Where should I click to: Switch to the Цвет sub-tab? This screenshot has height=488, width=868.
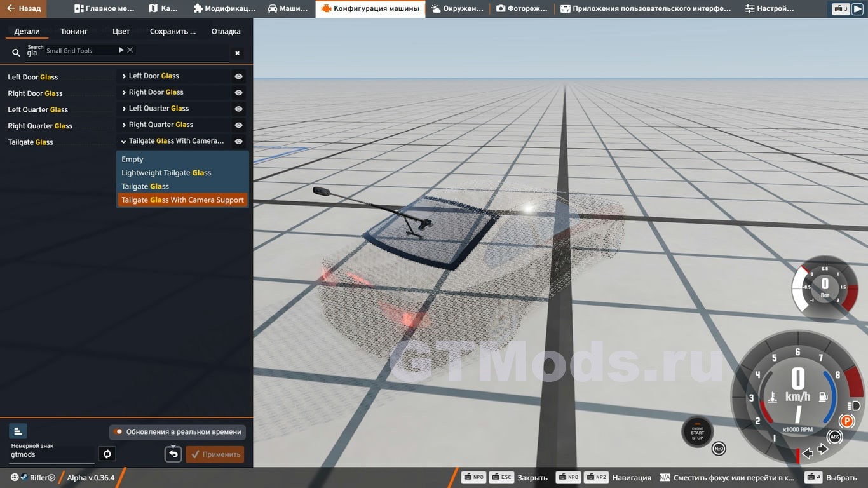(x=121, y=31)
